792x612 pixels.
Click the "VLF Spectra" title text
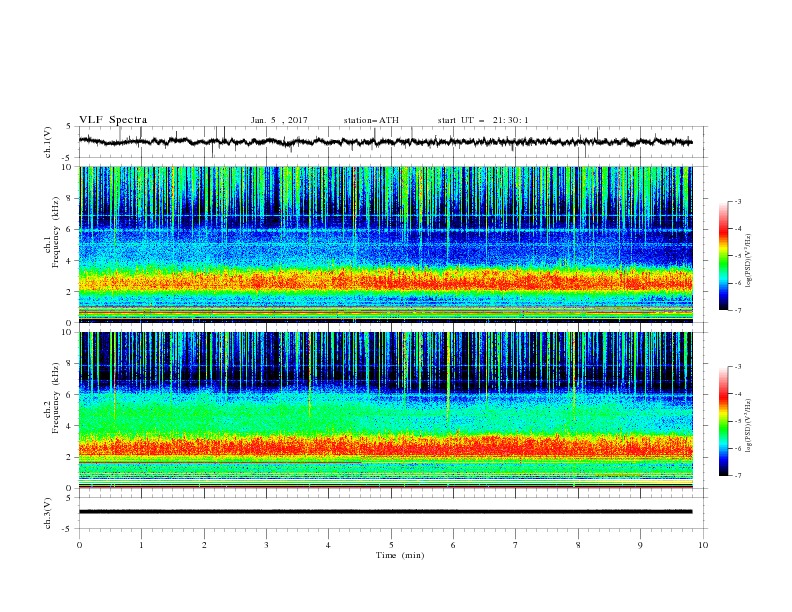click(113, 120)
